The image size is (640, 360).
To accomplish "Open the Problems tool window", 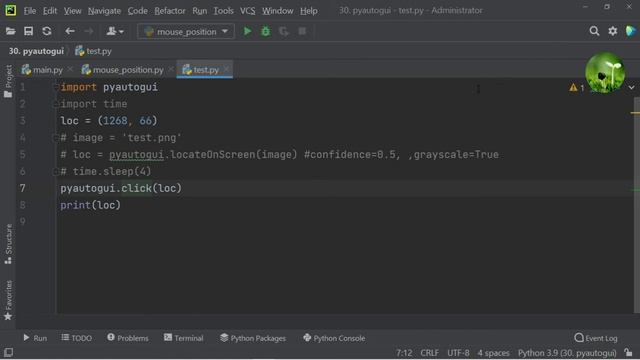I will (x=128, y=338).
